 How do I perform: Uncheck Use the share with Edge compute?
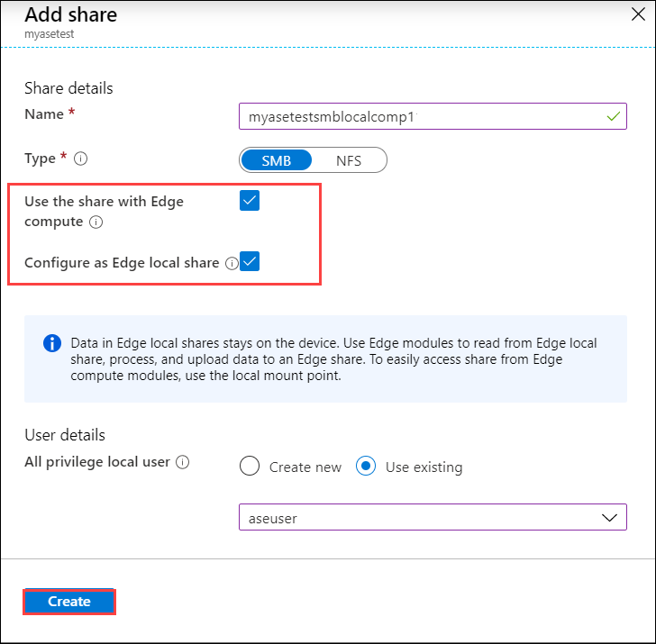pyautogui.click(x=250, y=201)
